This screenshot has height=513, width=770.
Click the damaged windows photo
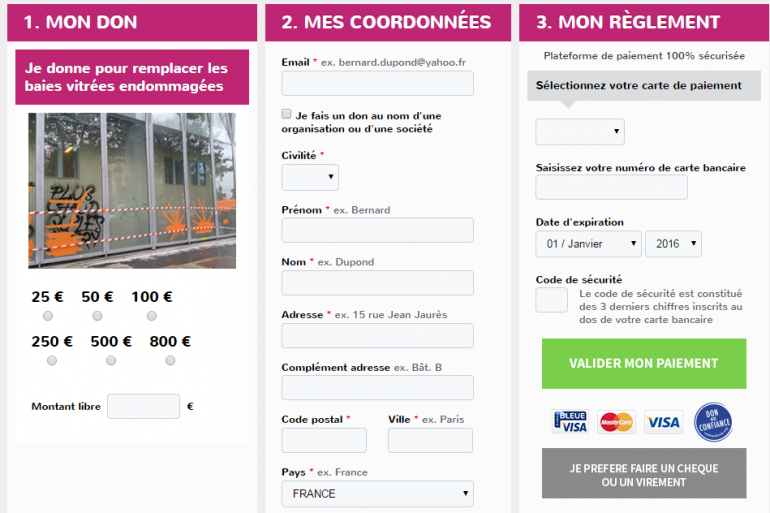click(x=132, y=190)
